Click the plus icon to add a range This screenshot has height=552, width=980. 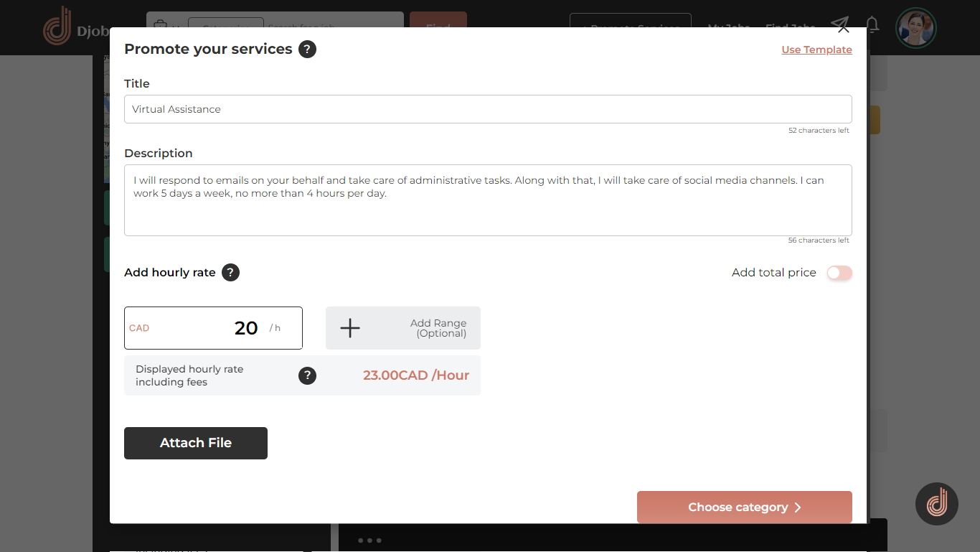[350, 328]
